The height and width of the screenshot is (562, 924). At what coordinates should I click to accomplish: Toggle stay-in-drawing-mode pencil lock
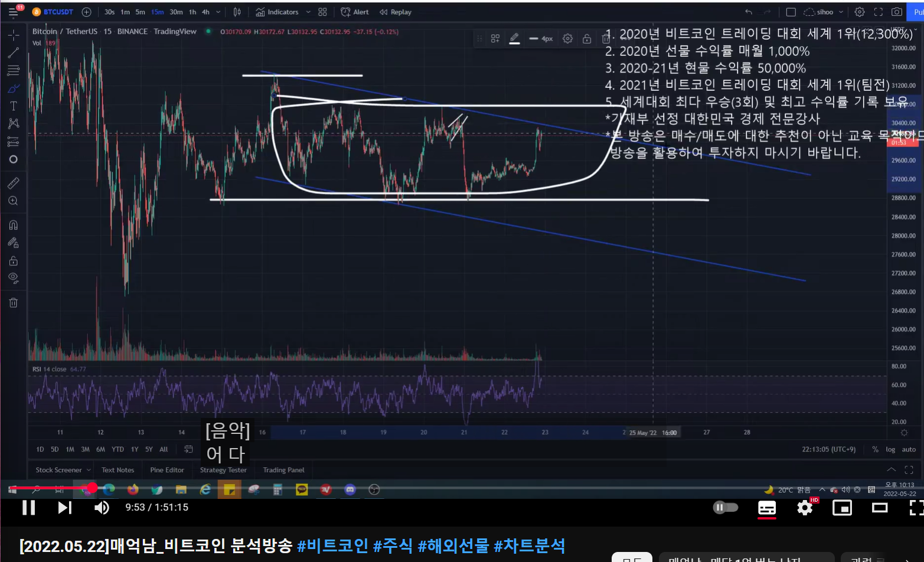tap(13, 243)
